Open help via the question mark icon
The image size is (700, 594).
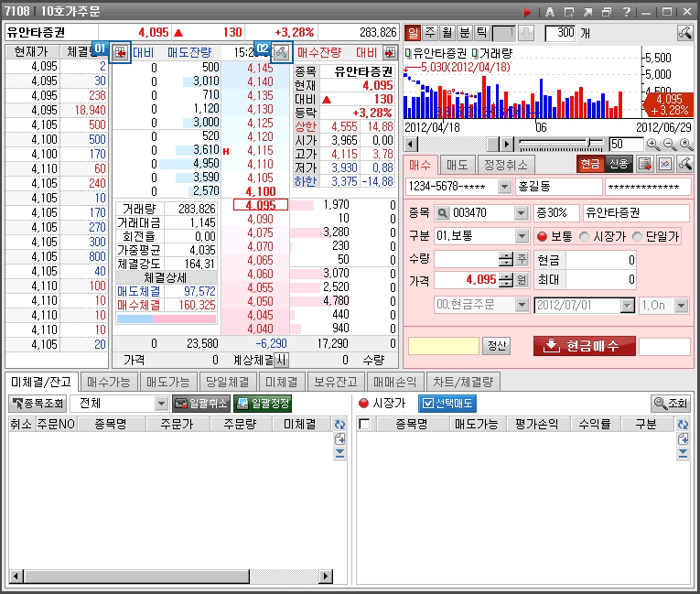(626, 12)
